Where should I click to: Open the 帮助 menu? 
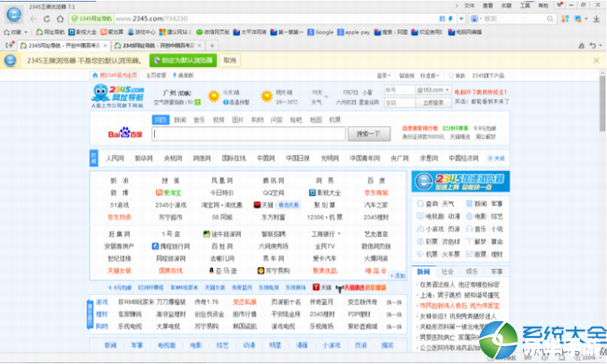543,6
